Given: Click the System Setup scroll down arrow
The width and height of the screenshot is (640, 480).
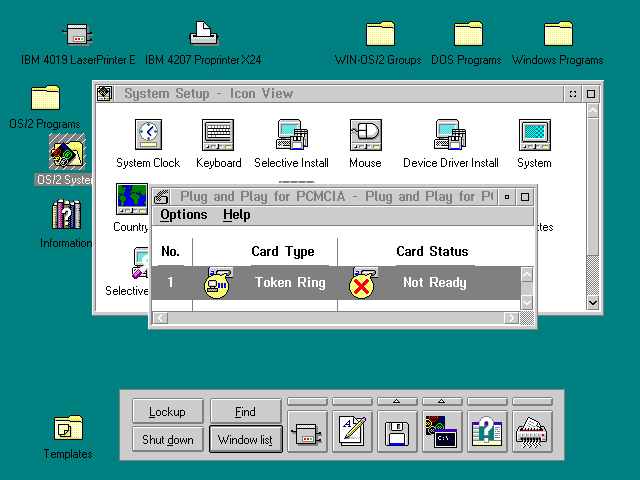Looking at the screenshot, I should coord(593,303).
